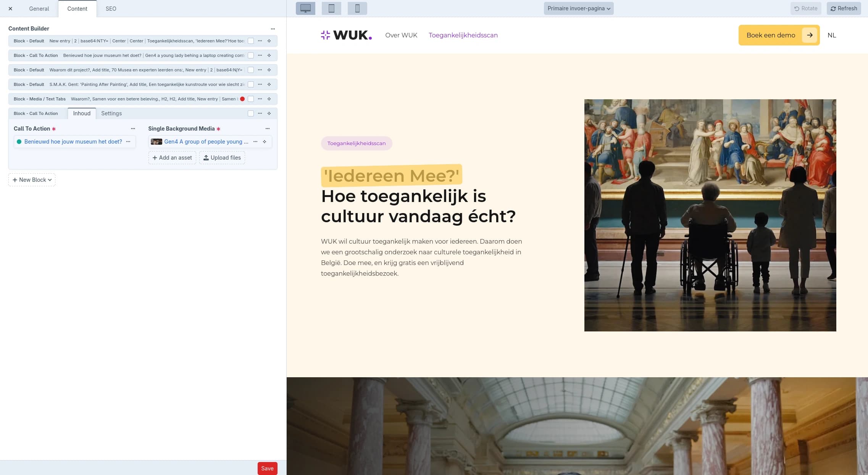Click the Gen4 asset thumbnail
This screenshot has width=868, height=475.
156,141
